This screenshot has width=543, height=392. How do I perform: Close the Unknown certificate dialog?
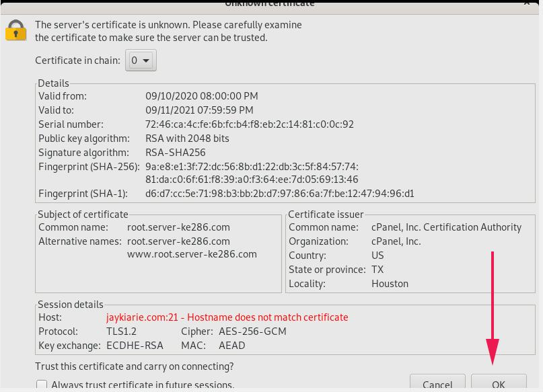pyautogui.click(x=527, y=3)
